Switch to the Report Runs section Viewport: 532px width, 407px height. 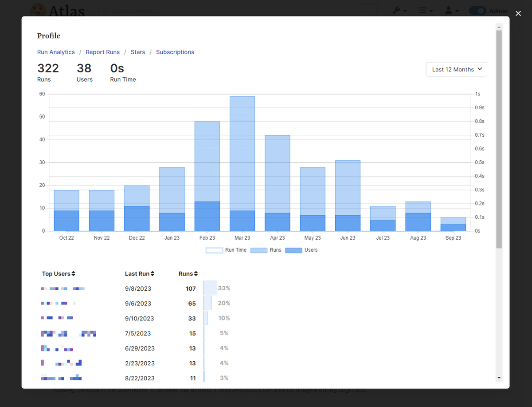click(x=102, y=52)
